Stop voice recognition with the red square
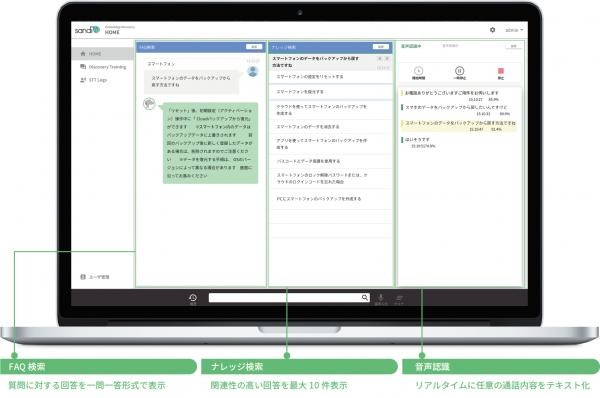Image resolution: width=600 pixels, height=398 pixels. pyautogui.click(x=501, y=72)
